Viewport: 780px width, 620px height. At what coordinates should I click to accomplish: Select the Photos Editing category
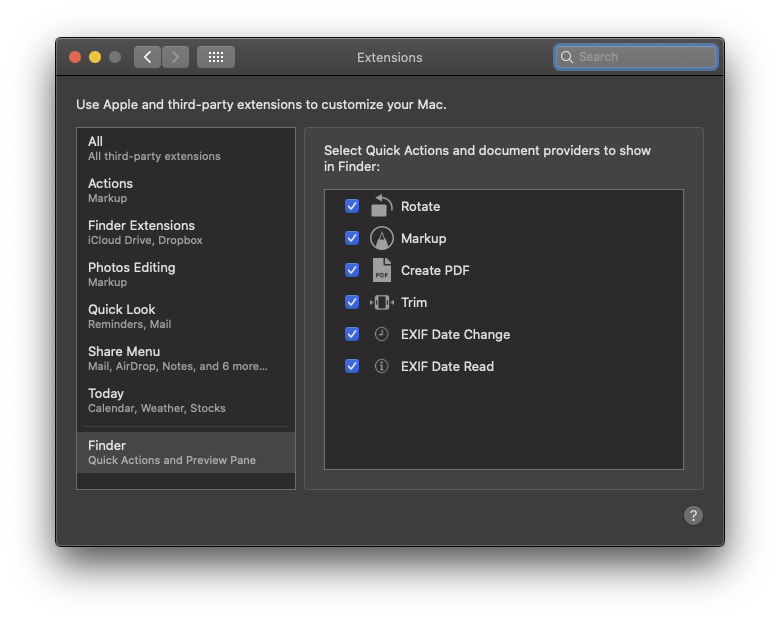[x=186, y=274]
